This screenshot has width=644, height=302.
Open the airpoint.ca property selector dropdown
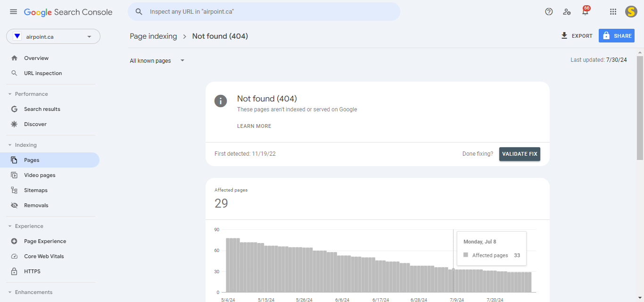53,36
